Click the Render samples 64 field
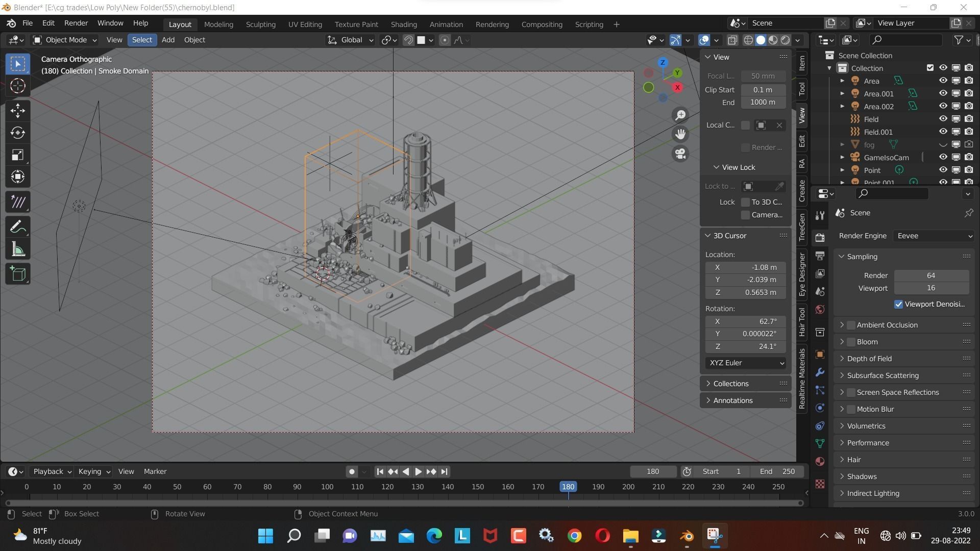The height and width of the screenshot is (551, 980). [x=931, y=275]
